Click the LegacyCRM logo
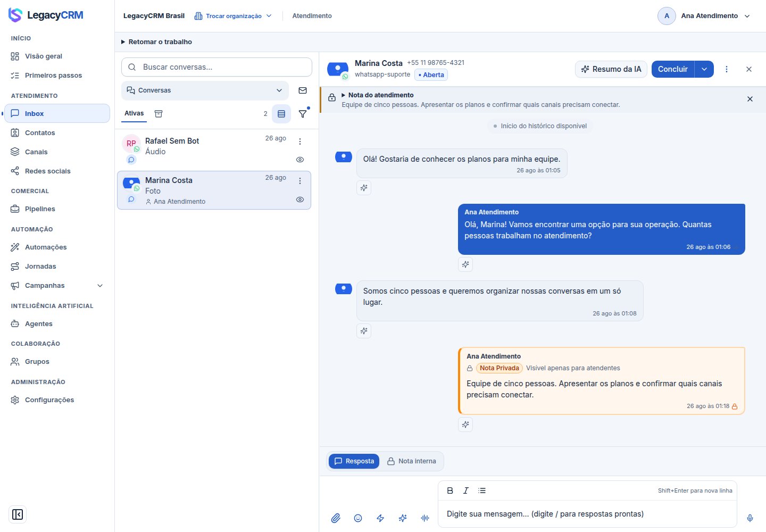 coord(46,15)
